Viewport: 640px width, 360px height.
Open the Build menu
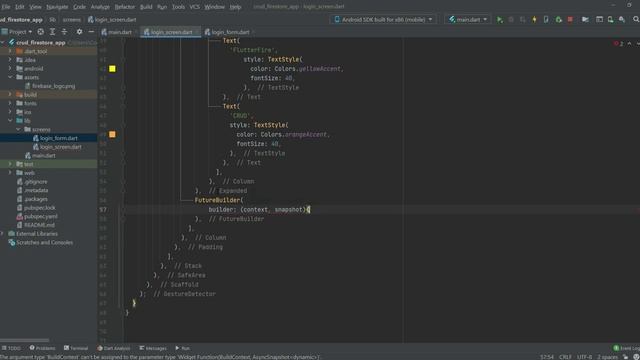[146, 7]
